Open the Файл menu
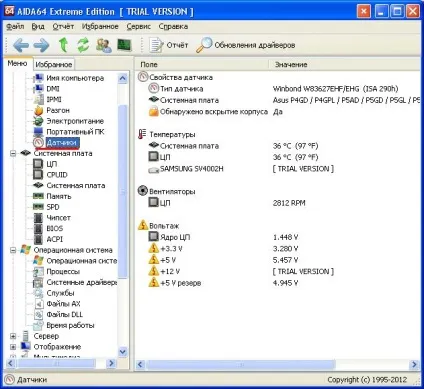The width and height of the screenshot is (424, 389). (15, 26)
